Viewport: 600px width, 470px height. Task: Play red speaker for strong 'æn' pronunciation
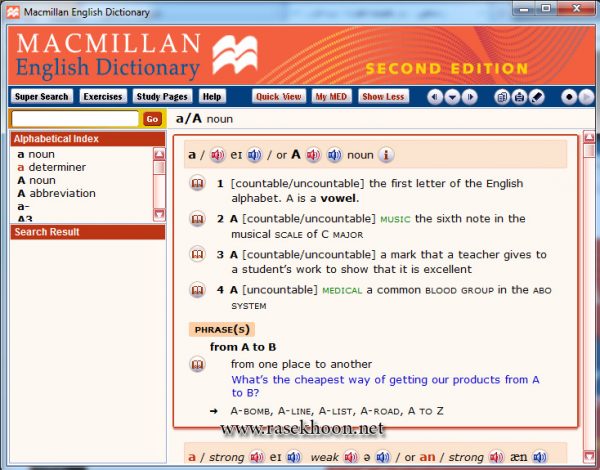[x=497, y=457]
